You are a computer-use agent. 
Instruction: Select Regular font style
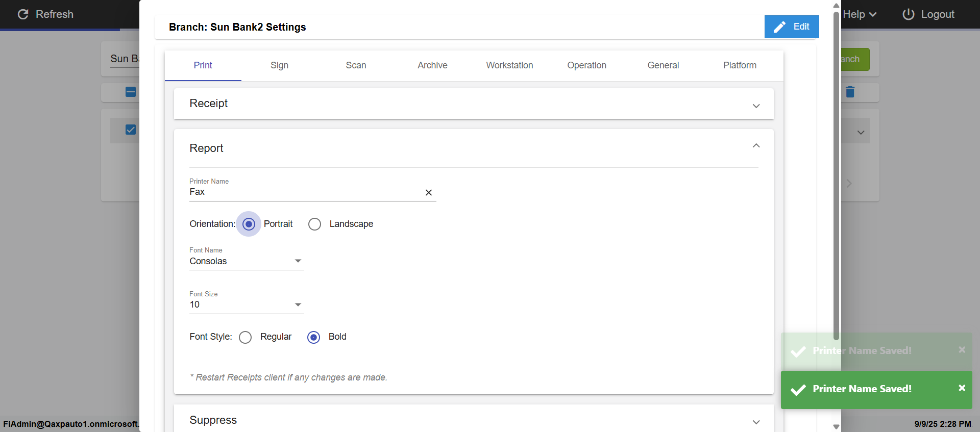click(246, 338)
